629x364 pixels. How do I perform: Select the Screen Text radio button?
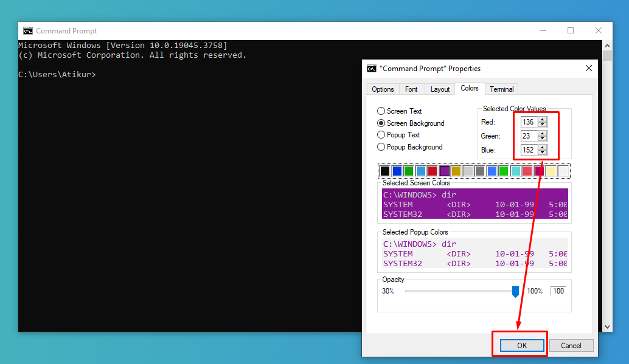tap(381, 111)
